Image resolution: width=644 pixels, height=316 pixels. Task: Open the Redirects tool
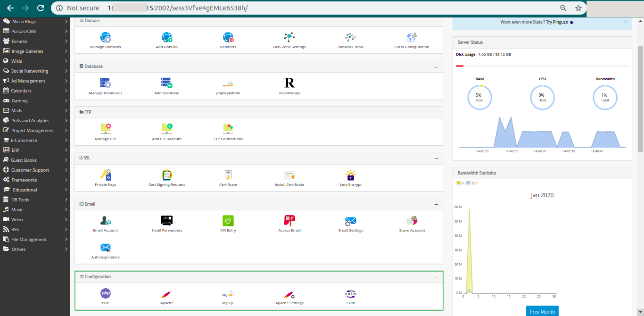coord(228,38)
